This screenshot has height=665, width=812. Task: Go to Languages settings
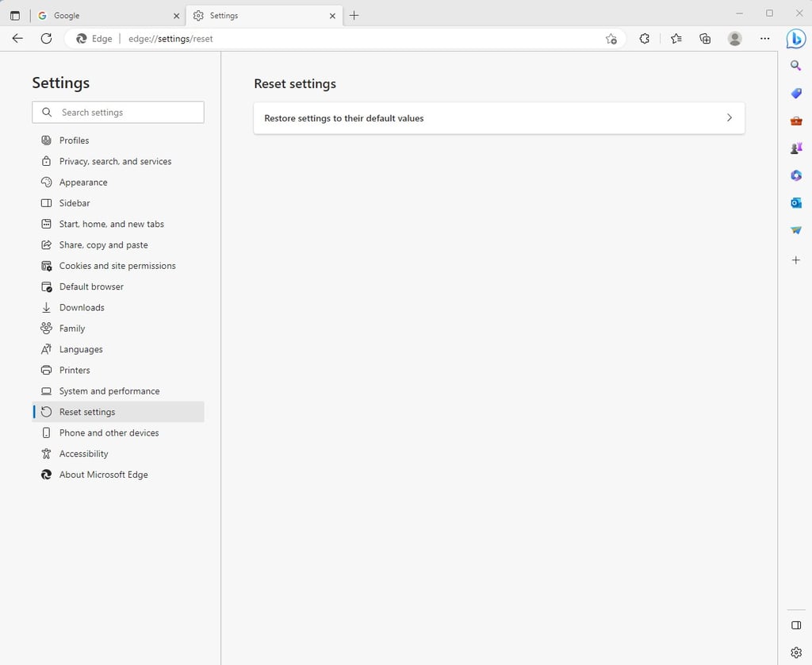(118, 349)
